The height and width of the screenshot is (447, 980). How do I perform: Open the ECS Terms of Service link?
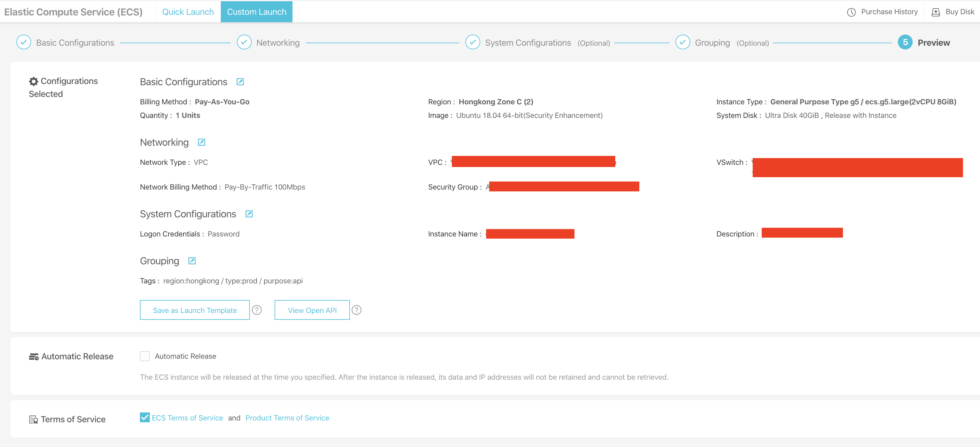(187, 418)
